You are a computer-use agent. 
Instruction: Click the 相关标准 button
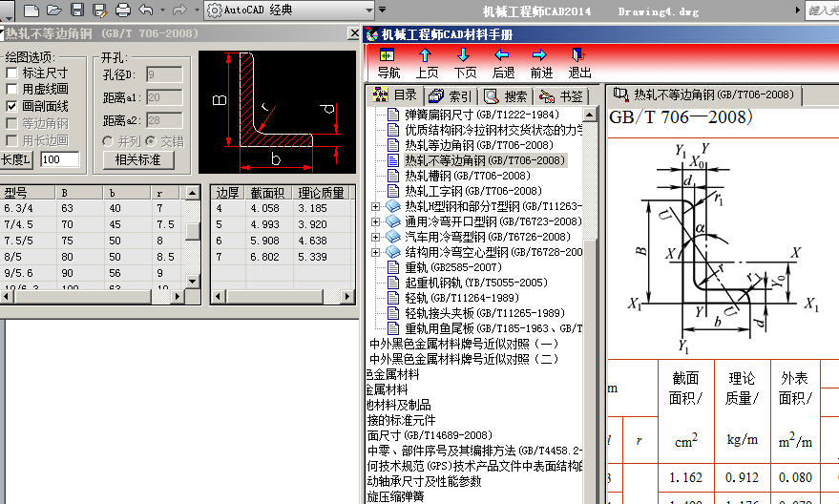137,159
